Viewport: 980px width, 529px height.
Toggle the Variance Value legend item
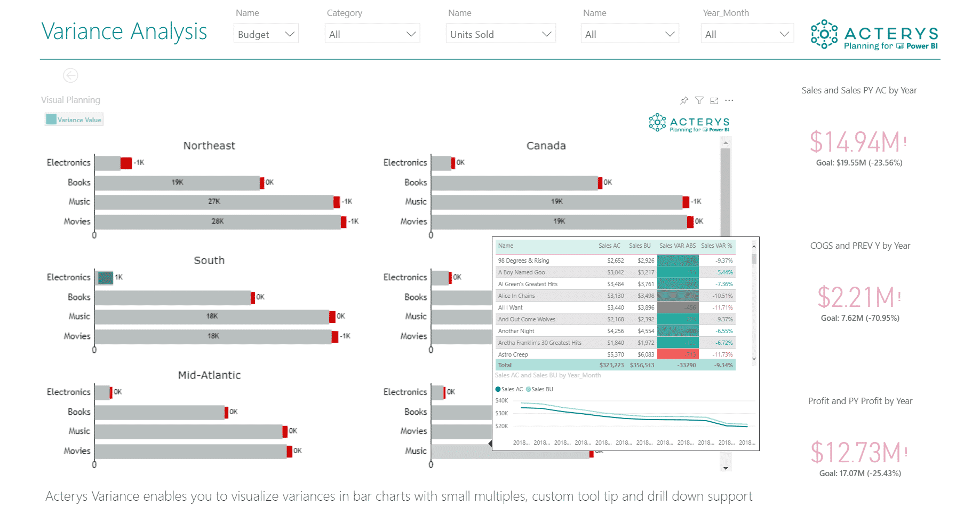click(74, 119)
